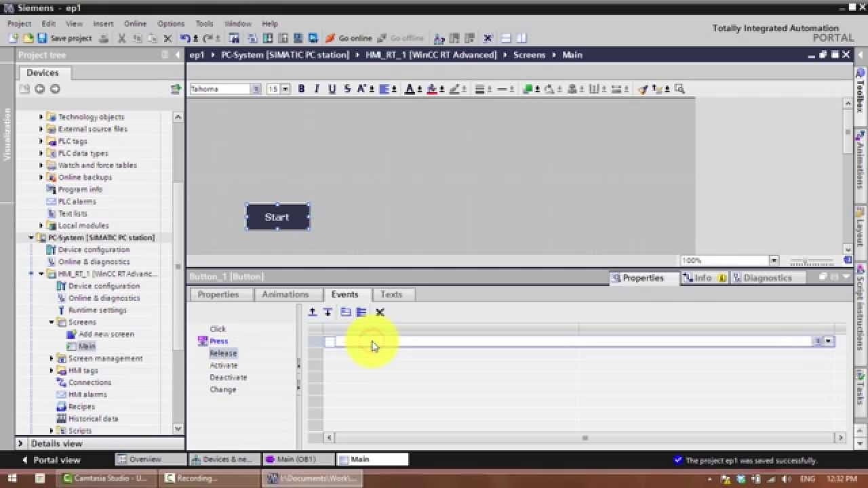Image resolution: width=868 pixels, height=488 pixels.
Task: Click the background fill color icon
Action: (x=432, y=89)
